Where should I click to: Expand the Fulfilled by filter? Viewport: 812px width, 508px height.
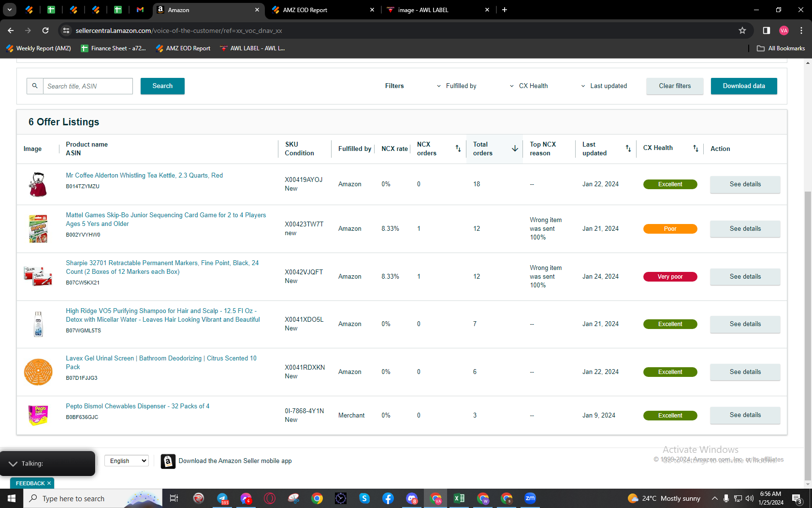click(457, 86)
